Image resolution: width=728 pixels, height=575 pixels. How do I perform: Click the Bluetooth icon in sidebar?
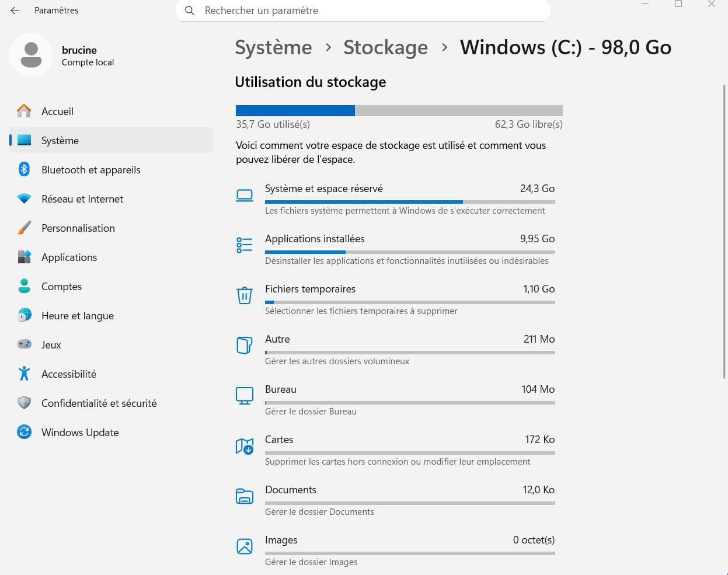[24, 169]
